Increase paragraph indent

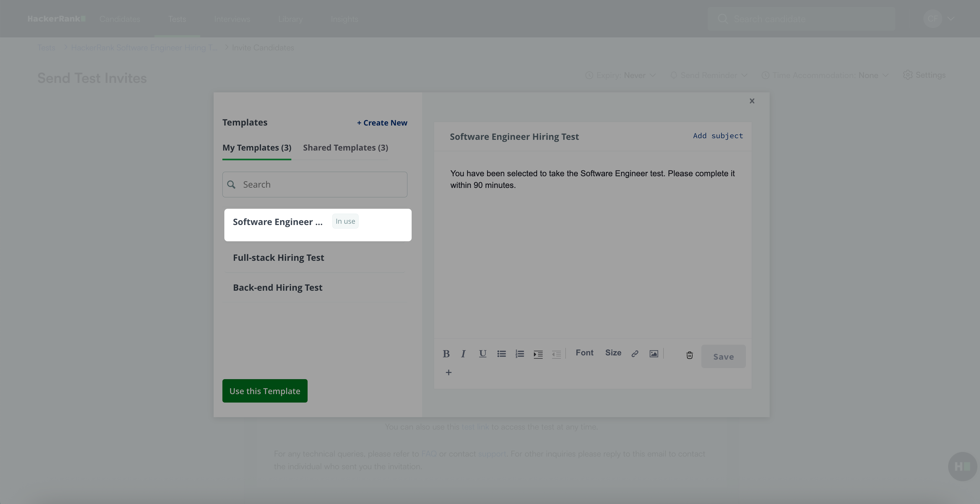pos(538,354)
